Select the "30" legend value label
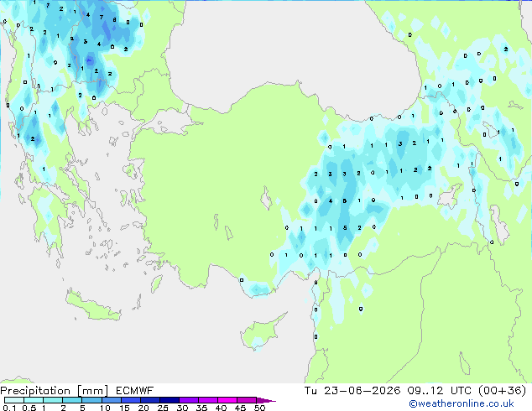 point(182,408)
